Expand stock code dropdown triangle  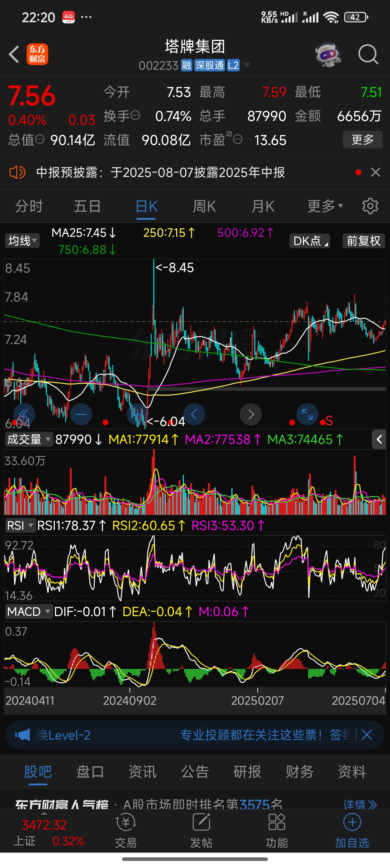247,65
